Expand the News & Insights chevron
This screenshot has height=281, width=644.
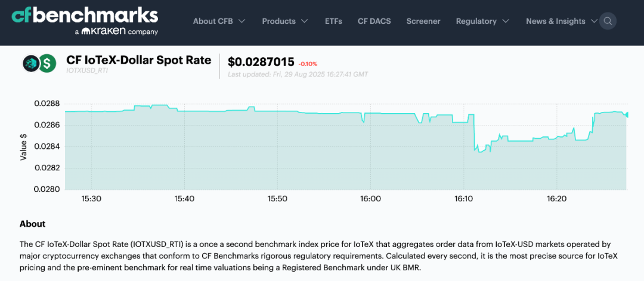[x=594, y=21]
